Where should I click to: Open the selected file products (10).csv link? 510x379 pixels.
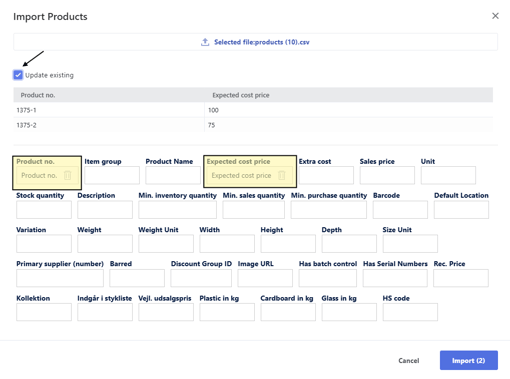[x=262, y=42]
